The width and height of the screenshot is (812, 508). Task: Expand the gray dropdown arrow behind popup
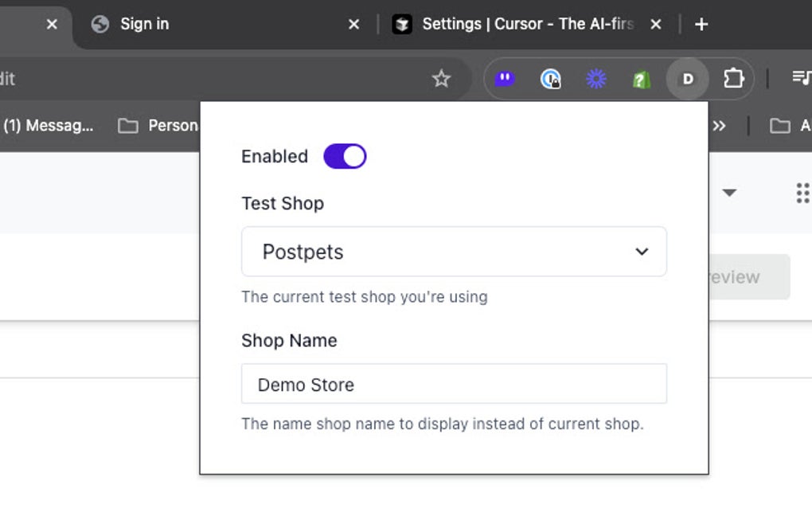click(x=729, y=193)
